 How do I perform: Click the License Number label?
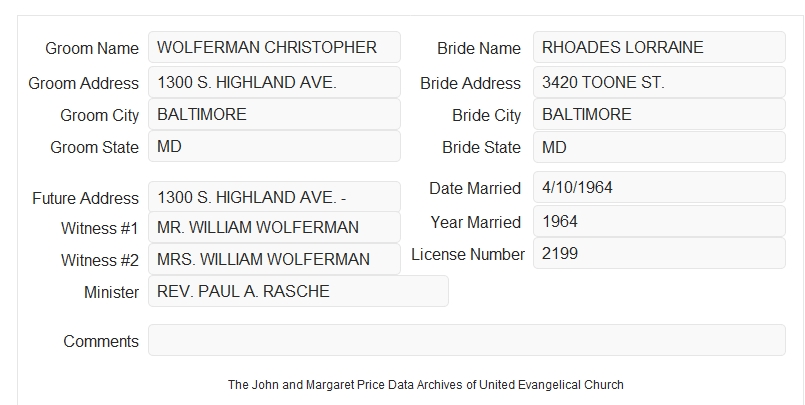(468, 255)
